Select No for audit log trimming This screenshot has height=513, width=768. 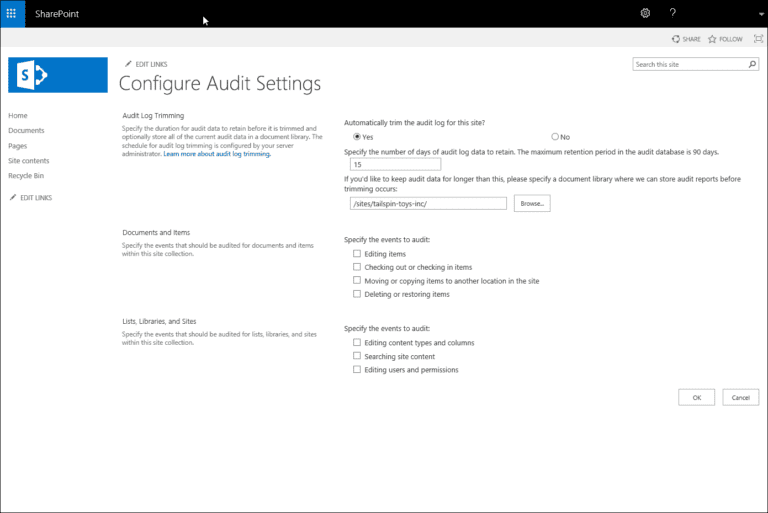click(555, 137)
